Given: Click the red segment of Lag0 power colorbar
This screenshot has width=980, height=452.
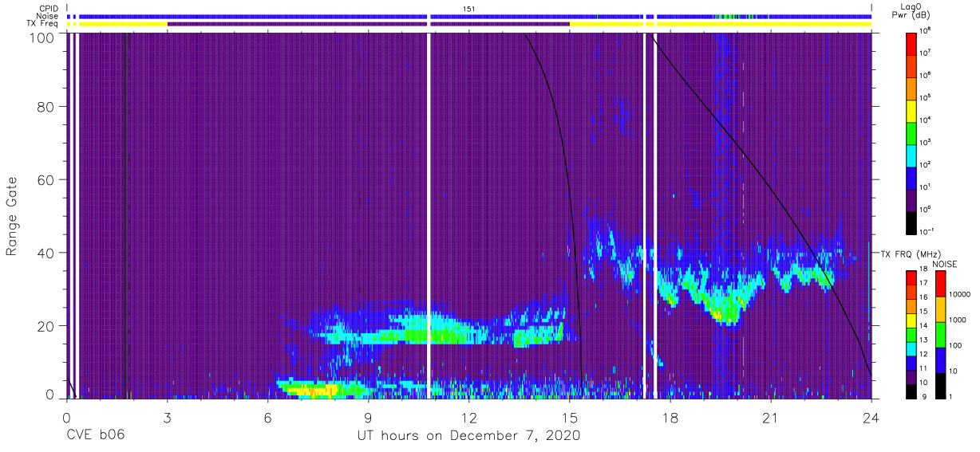Looking at the screenshot, I should point(912,43).
